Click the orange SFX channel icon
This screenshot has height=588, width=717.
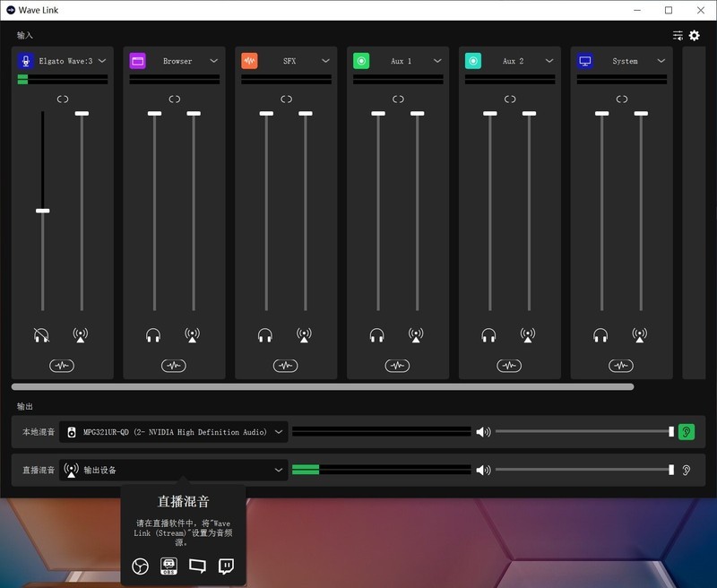coord(250,61)
